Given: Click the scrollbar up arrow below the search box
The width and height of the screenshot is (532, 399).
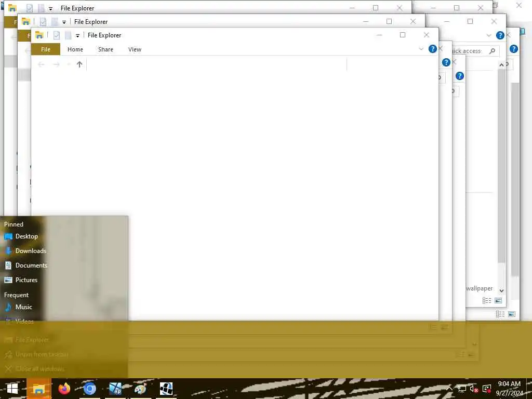Looking at the screenshot, I should point(501,64).
